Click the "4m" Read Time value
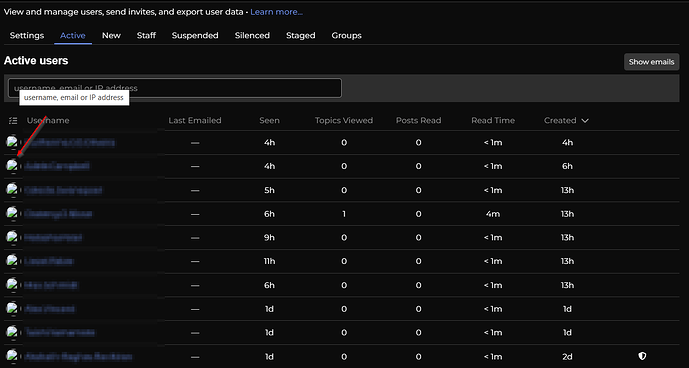 tap(493, 214)
